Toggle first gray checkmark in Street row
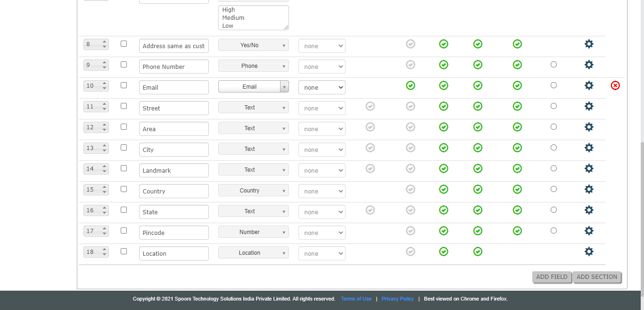This screenshot has height=310, width=644. coord(370,106)
